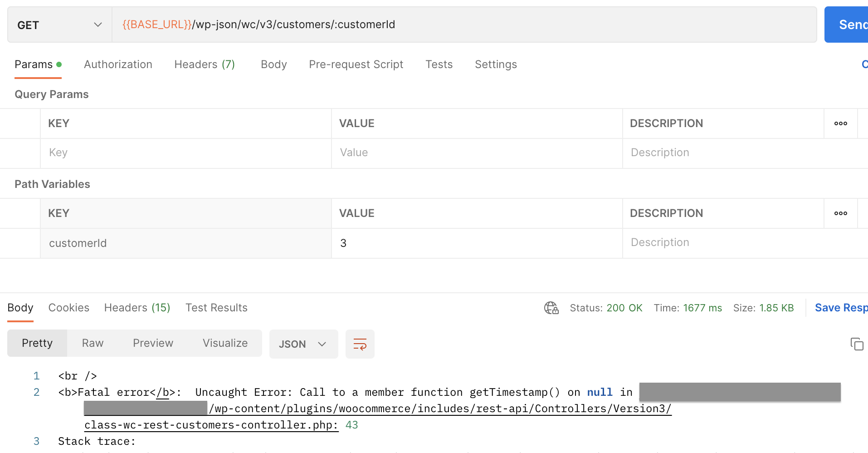Switch to Visualize response view

(225, 343)
